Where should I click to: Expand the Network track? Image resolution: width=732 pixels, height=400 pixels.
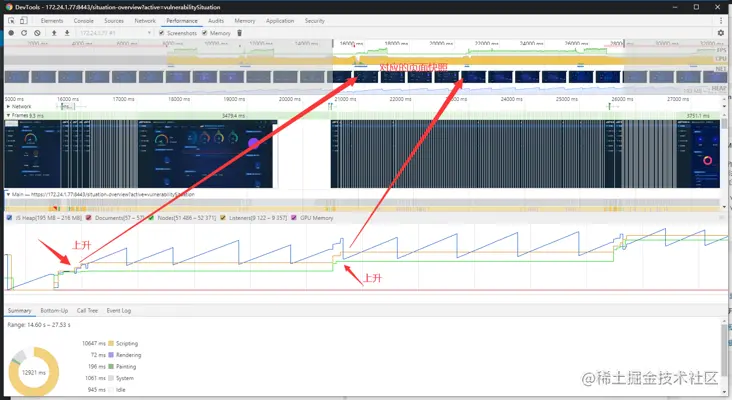[8, 106]
